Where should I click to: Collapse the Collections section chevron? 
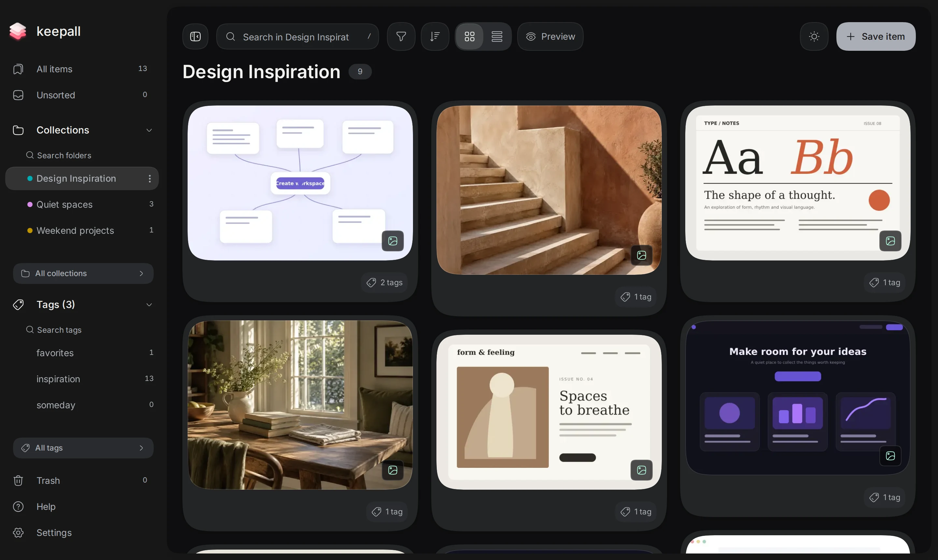pyautogui.click(x=149, y=130)
